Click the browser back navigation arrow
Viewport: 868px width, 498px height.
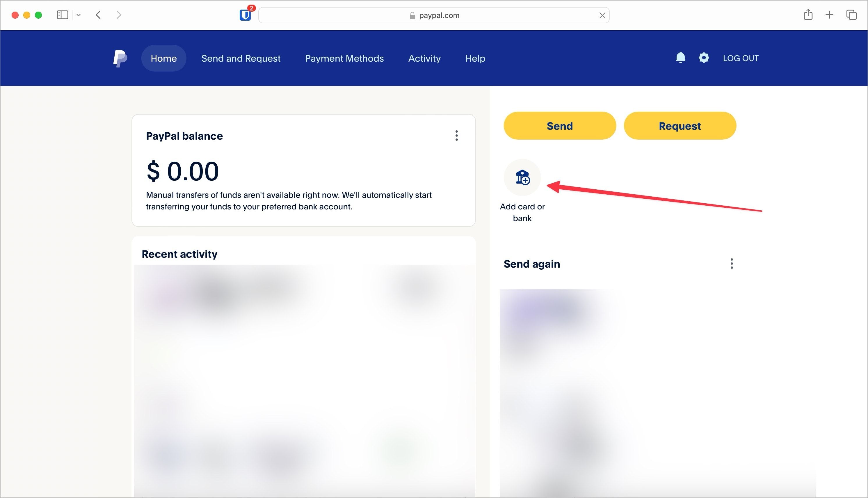pyautogui.click(x=98, y=15)
